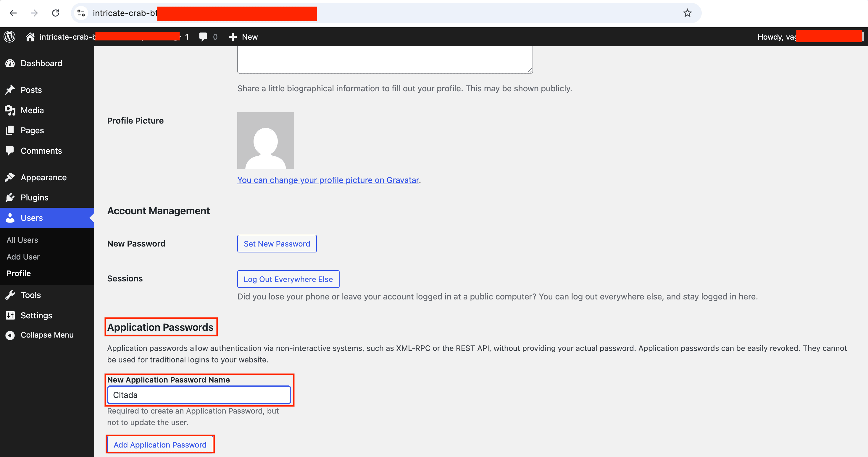This screenshot has width=868, height=457.
Task: Click the site name in admin bar
Action: pos(67,37)
